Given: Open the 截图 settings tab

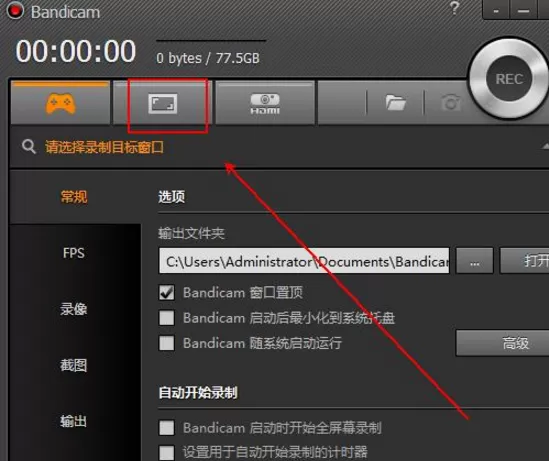Looking at the screenshot, I should click(x=74, y=365).
